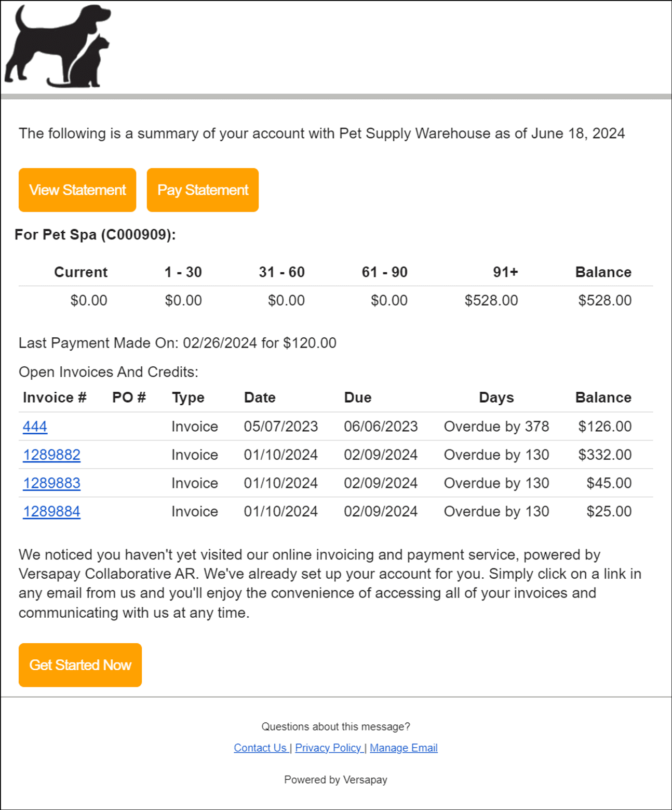The height and width of the screenshot is (810, 672).
Task: Click the 91+ aging column header
Action: (505, 272)
